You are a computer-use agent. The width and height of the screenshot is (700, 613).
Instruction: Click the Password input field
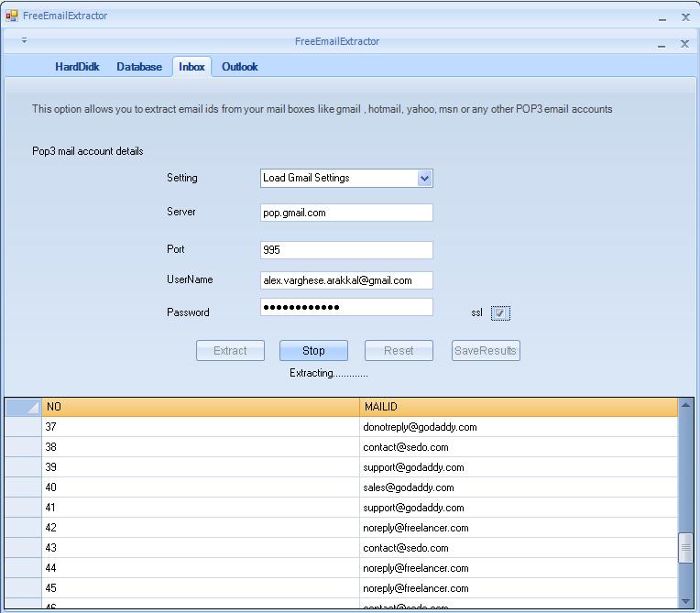coord(346,307)
